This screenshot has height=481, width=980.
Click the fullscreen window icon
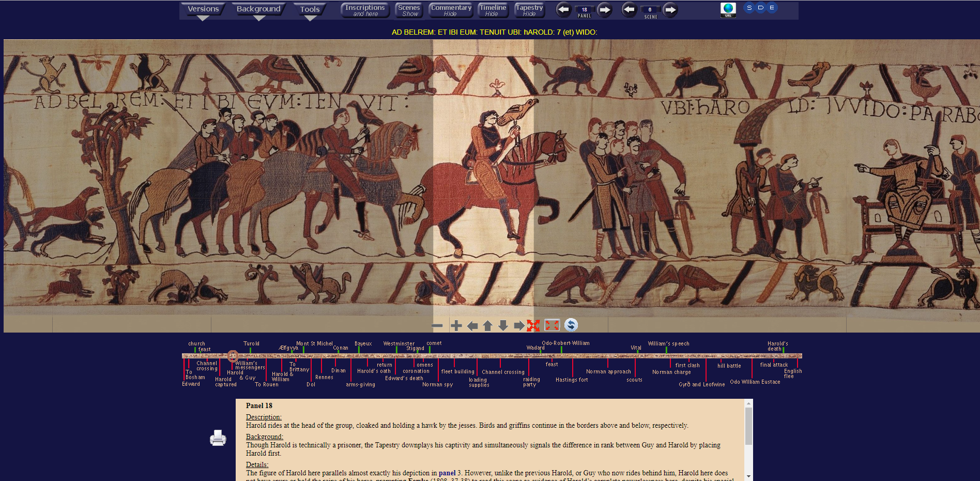(552, 325)
